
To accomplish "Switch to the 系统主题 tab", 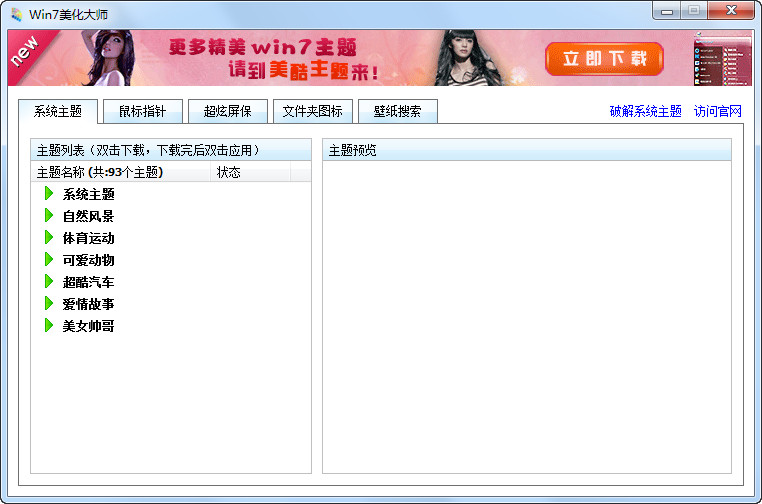I will pyautogui.click(x=58, y=111).
